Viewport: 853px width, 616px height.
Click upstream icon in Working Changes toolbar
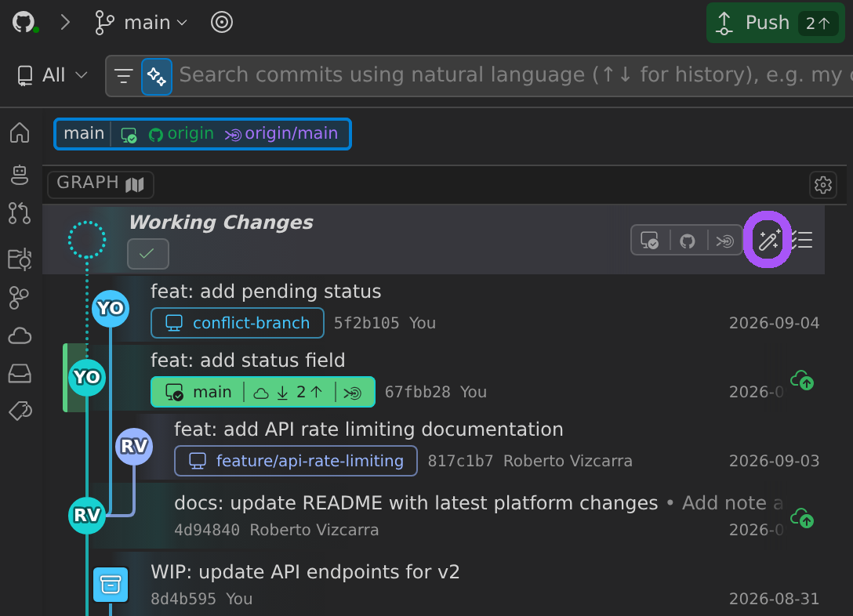pyautogui.click(x=724, y=241)
